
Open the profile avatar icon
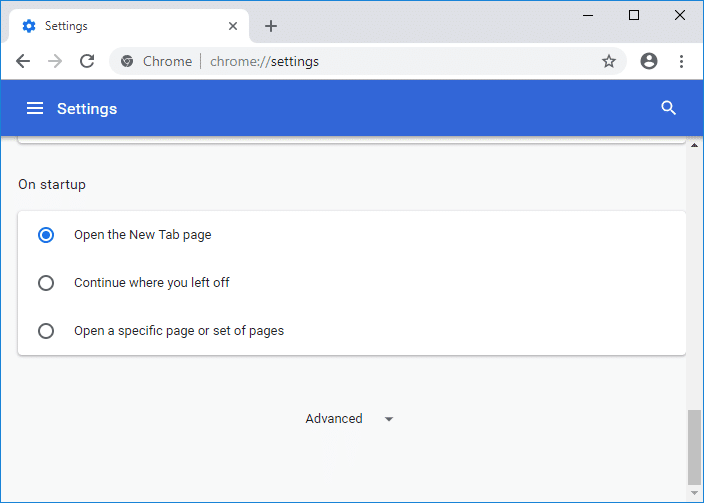[x=649, y=61]
